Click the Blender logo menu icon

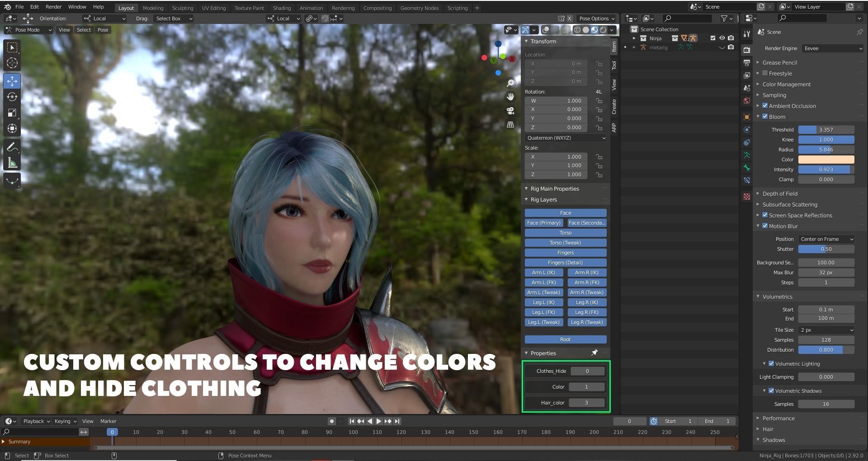[x=7, y=7]
